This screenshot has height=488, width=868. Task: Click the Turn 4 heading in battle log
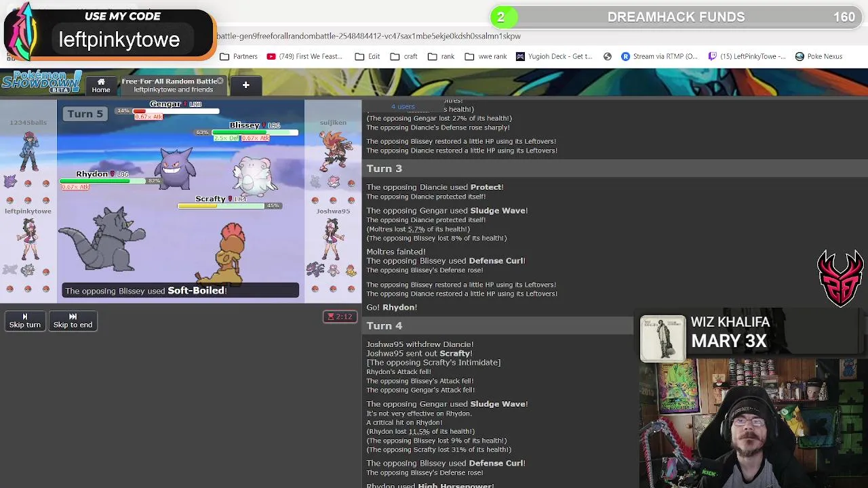[x=384, y=325]
